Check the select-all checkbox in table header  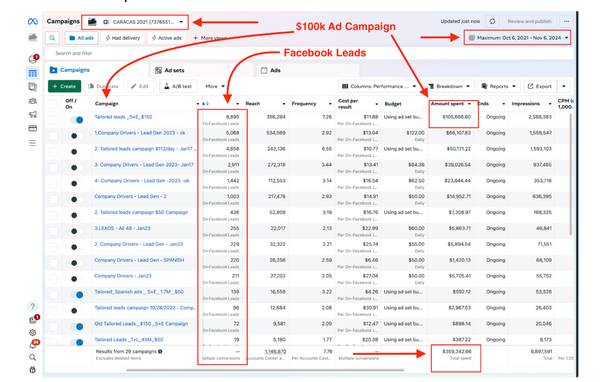pyautogui.click(x=53, y=104)
